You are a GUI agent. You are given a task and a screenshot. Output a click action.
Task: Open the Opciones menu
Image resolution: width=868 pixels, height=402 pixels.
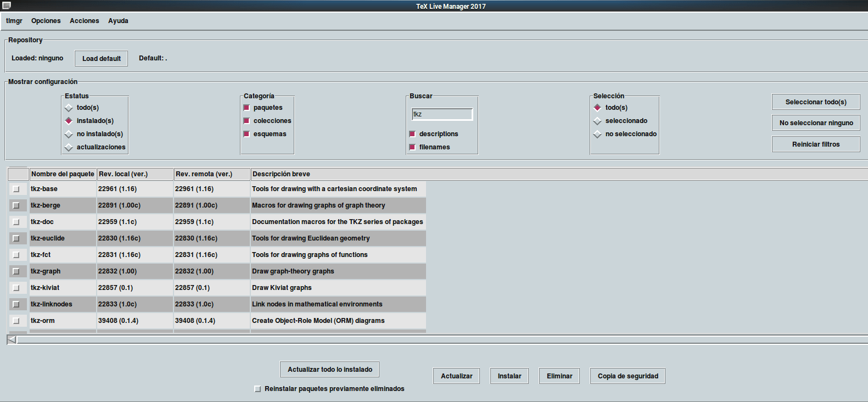tap(46, 21)
